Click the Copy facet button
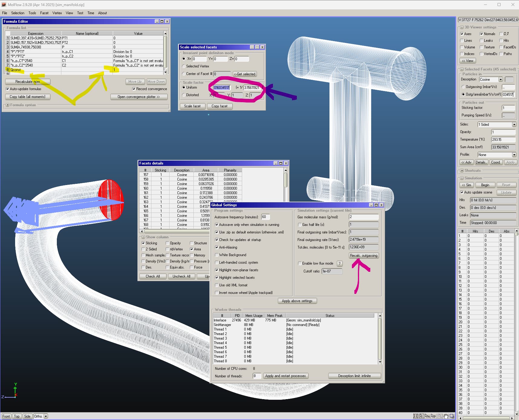The height and width of the screenshot is (420, 519). tap(219, 106)
